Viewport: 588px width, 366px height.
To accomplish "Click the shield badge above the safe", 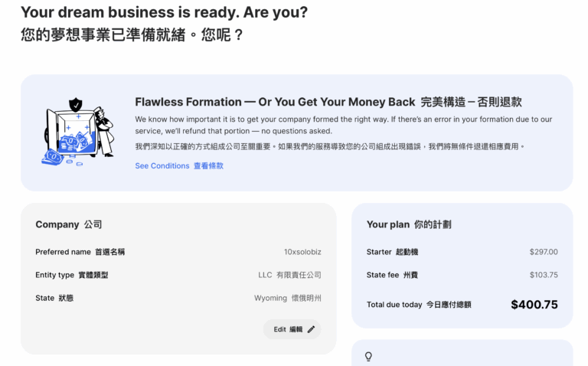I will click(75, 104).
